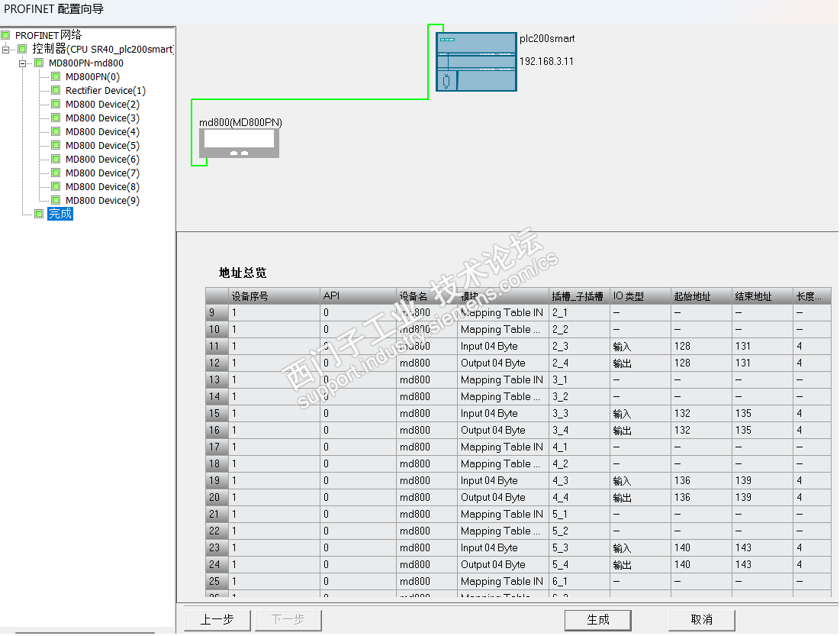Click the 插槽_子插槽 column header
Viewport: 840px width, 636px height.
(x=579, y=296)
